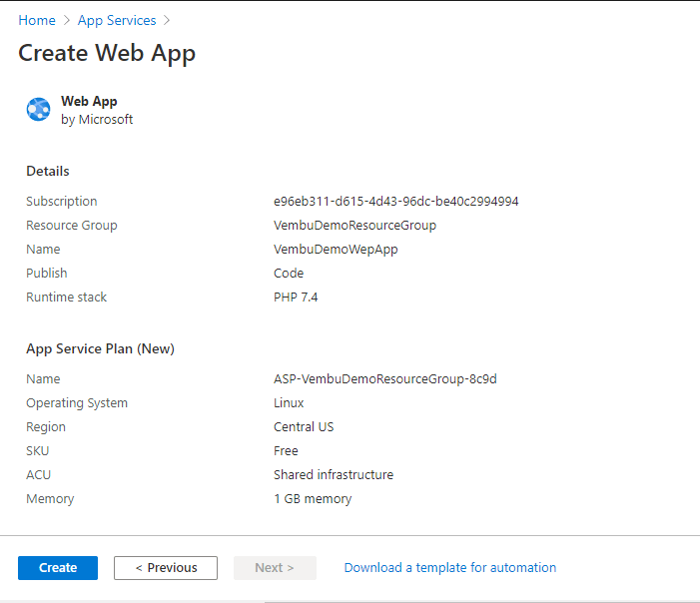Click the Free SKU value
700x603 pixels.
[286, 451]
